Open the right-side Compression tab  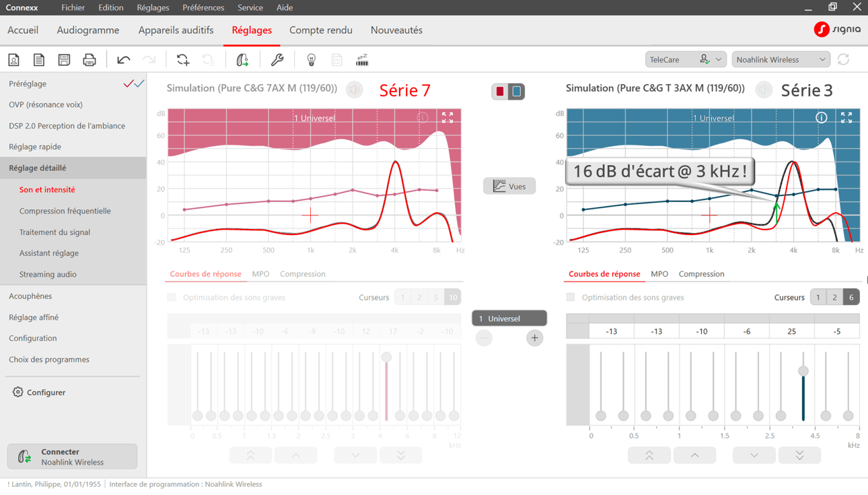pos(701,274)
